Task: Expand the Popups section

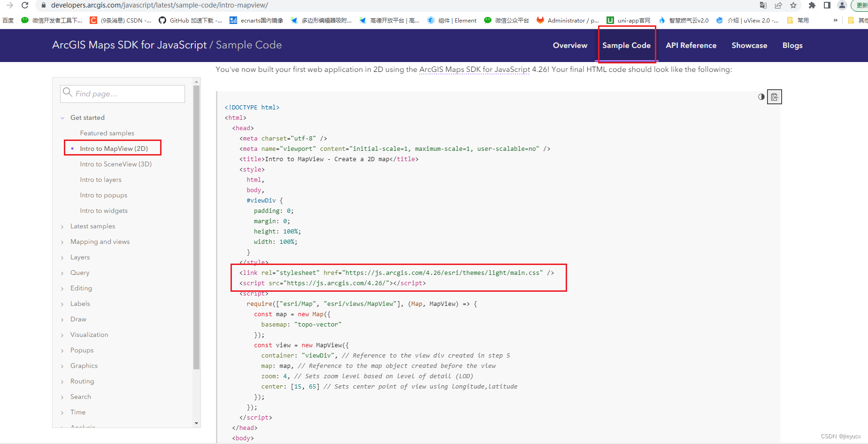Action: [x=62, y=351]
